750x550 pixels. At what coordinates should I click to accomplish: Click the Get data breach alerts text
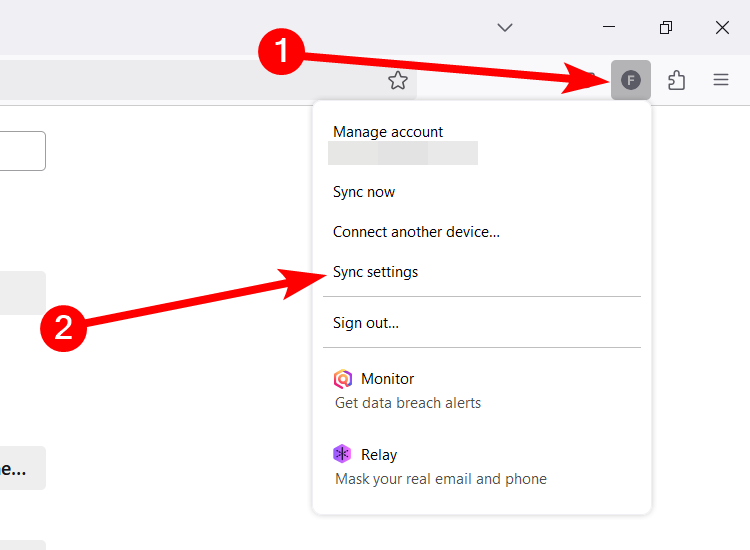point(408,403)
